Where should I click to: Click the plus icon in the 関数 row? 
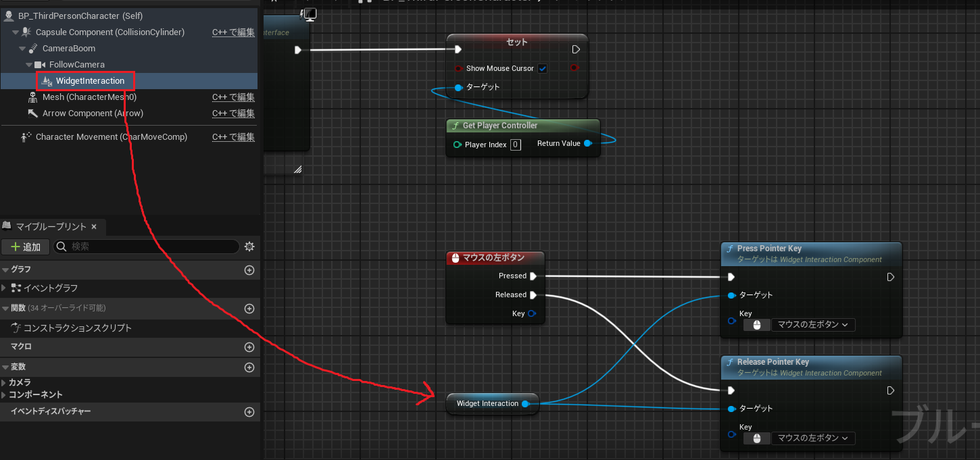249,309
